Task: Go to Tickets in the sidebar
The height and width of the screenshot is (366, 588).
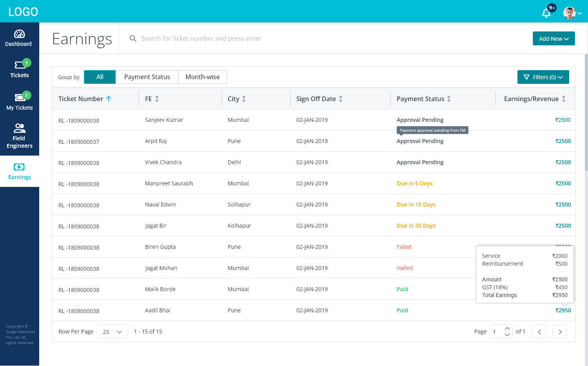Action: [x=20, y=69]
